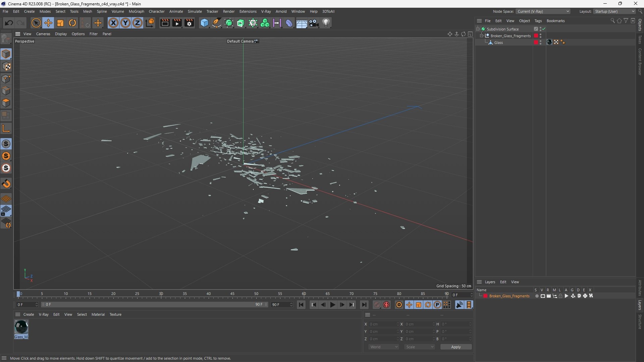
Task: Activate the Scale tool in top toolbar
Action: tap(60, 23)
